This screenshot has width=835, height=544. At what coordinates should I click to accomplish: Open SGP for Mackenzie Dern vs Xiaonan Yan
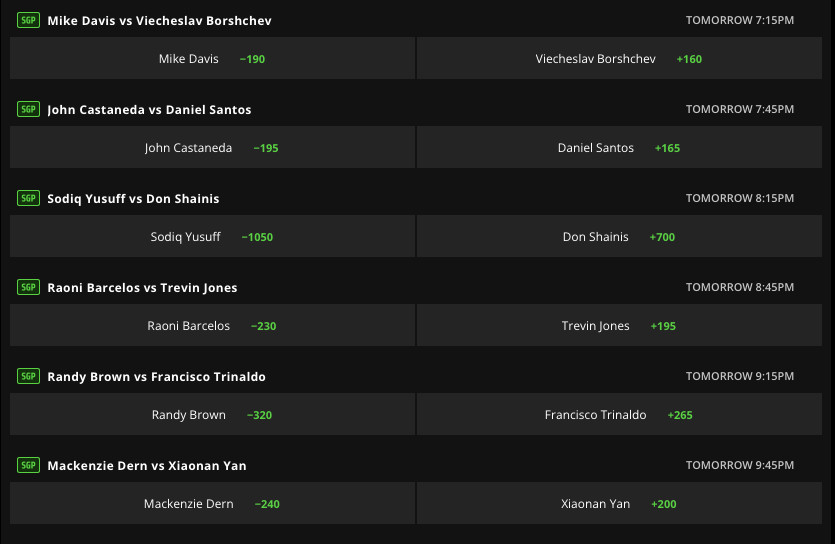[x=28, y=465]
